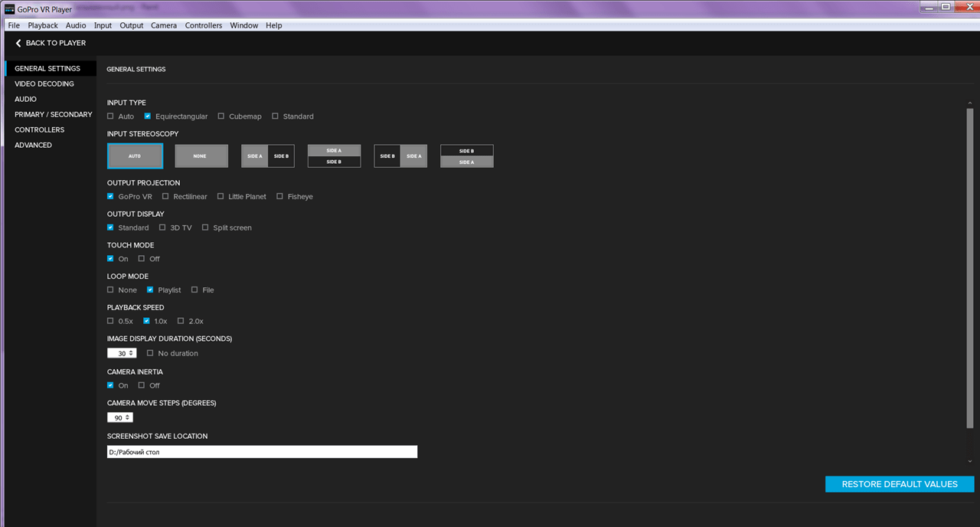Set Loop Mode to None
This screenshot has height=527, width=980.
110,290
